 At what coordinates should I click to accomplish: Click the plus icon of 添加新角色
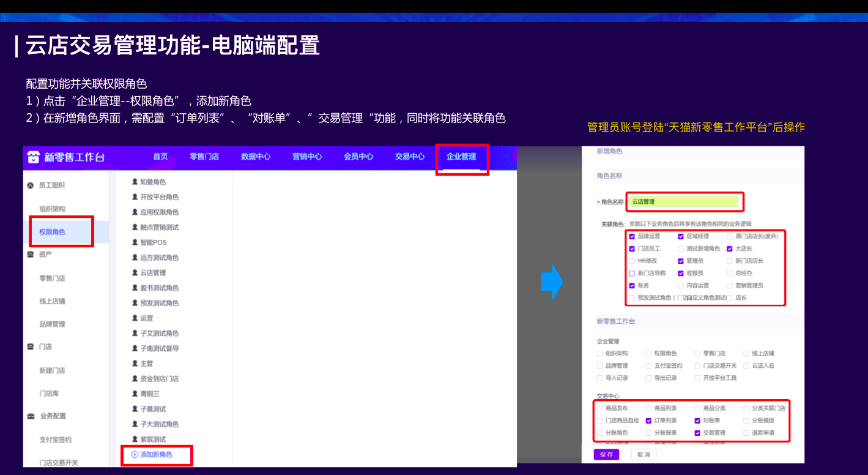coord(135,455)
